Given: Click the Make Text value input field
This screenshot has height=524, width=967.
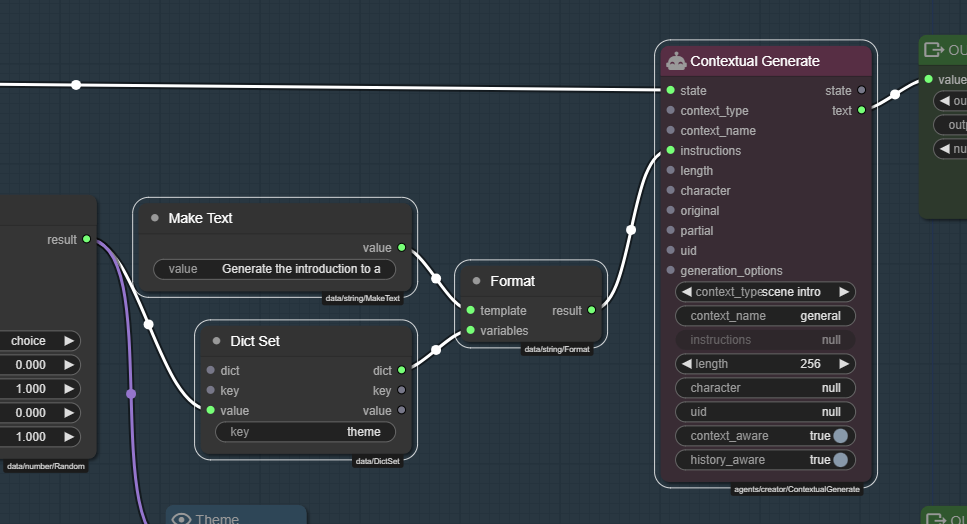Looking at the screenshot, I should [274, 269].
